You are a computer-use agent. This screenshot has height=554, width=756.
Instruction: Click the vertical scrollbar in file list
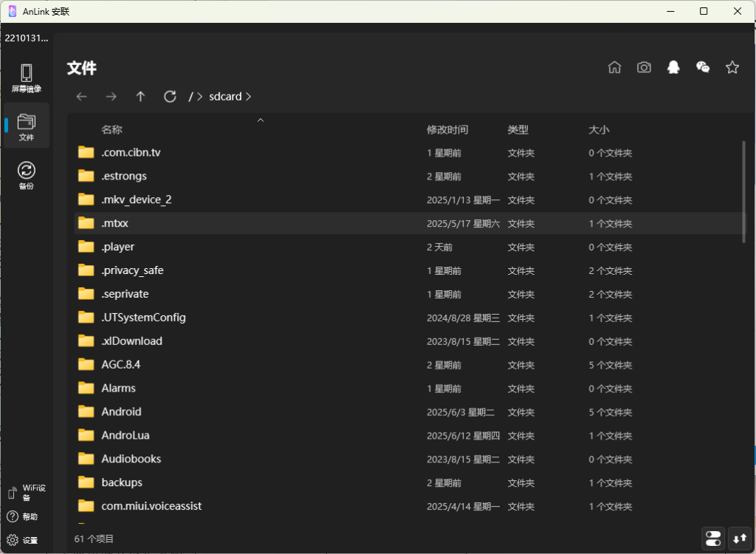click(743, 192)
